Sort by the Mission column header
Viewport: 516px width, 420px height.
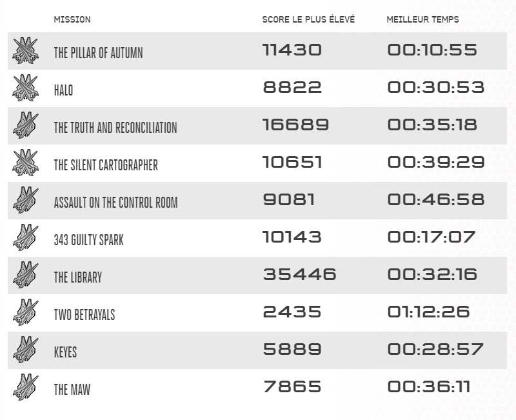pyautogui.click(x=72, y=20)
